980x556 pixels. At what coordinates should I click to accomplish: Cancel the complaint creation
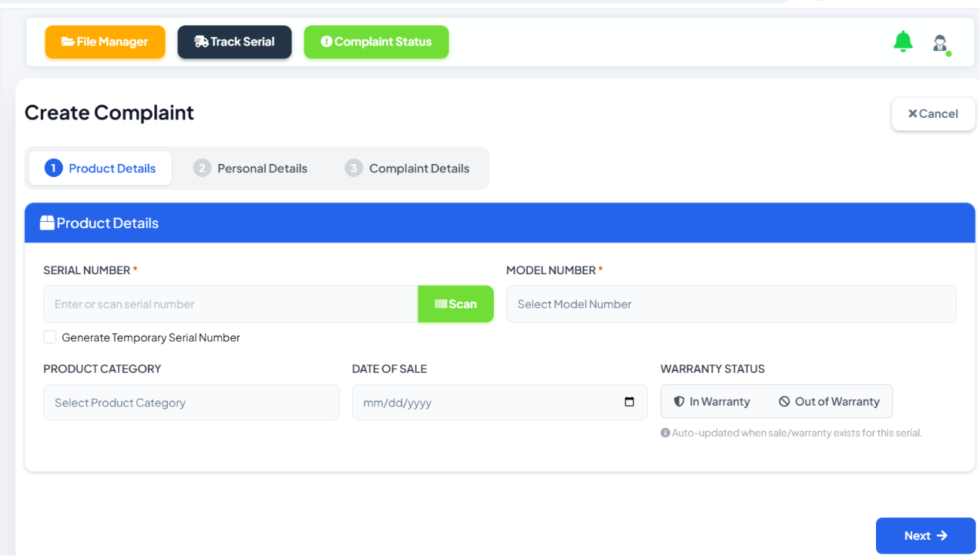[x=933, y=114]
